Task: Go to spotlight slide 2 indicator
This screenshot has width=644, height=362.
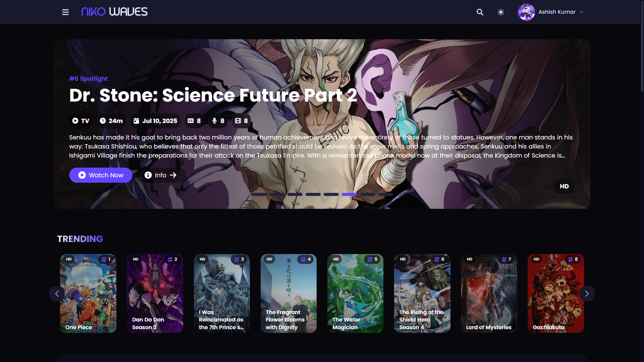Action: 277,194
